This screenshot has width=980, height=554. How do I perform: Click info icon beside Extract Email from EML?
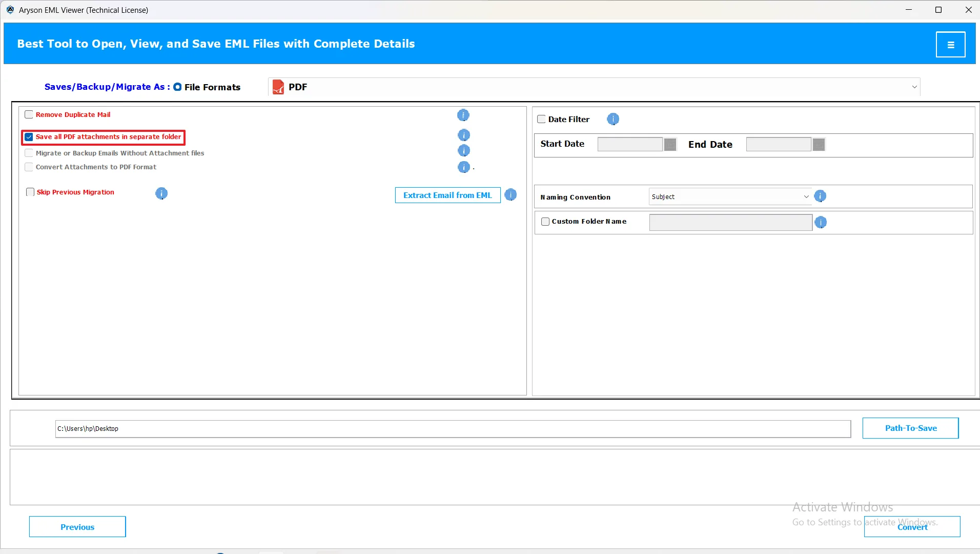[x=511, y=195]
